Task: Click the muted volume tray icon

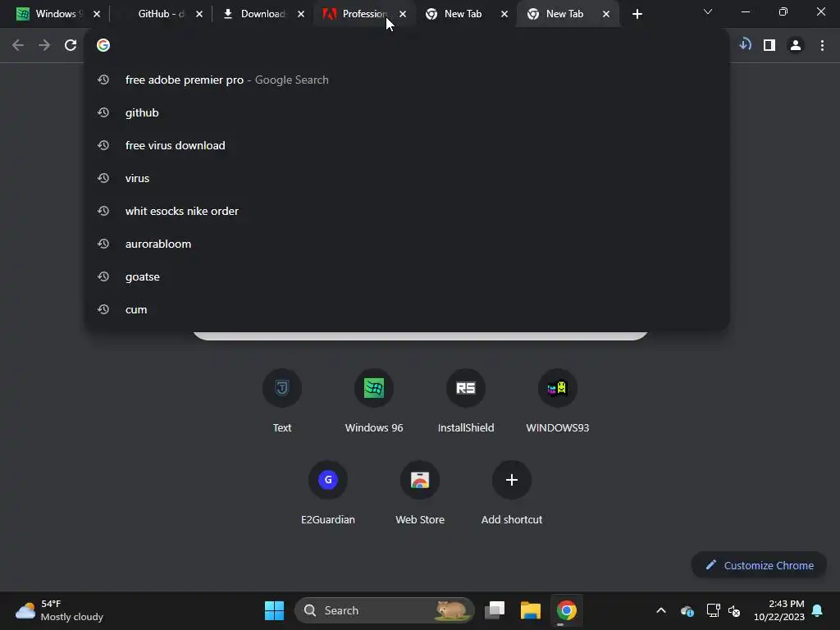Action: (x=734, y=610)
